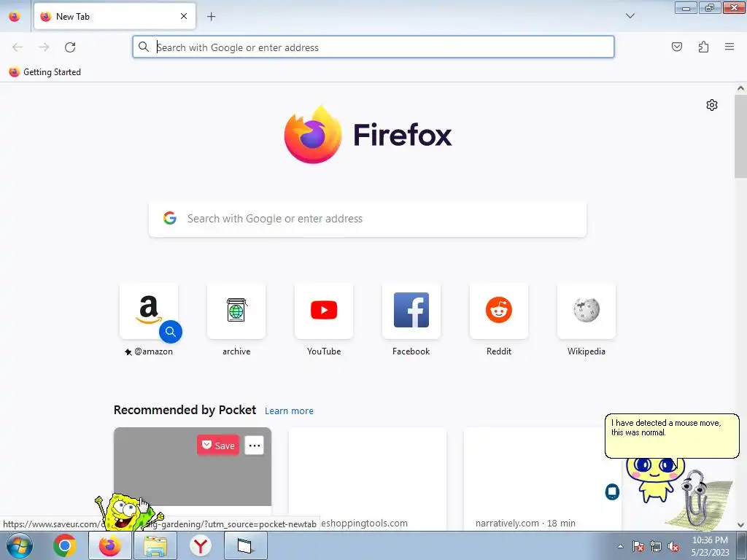This screenshot has width=747, height=560.
Task: Click the vertical scrollbar thumb
Action: pyautogui.click(x=740, y=136)
